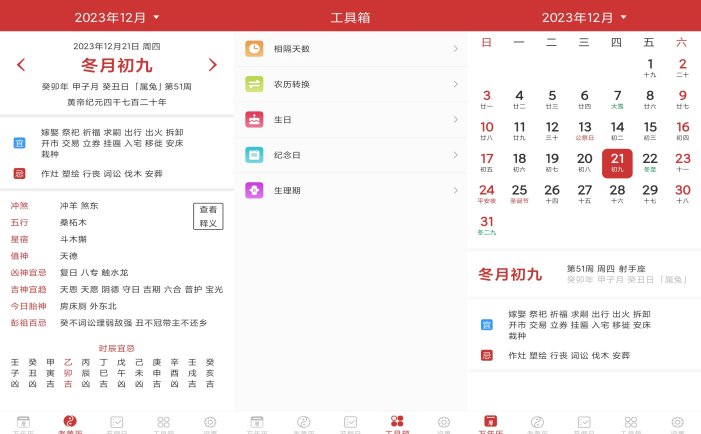Select December 30 date
Screen dimensions: 701x434
683,194
